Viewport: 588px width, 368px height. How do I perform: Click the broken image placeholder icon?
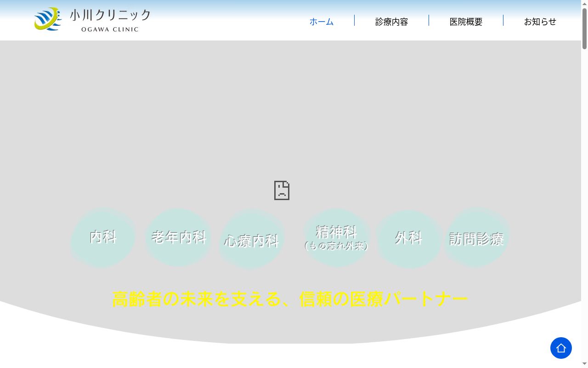282,190
